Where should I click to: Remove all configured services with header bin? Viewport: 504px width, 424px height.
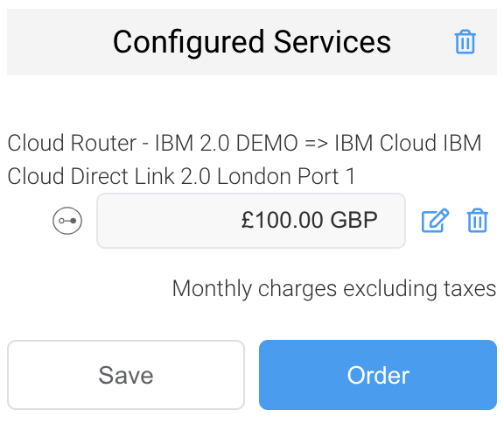click(x=465, y=42)
